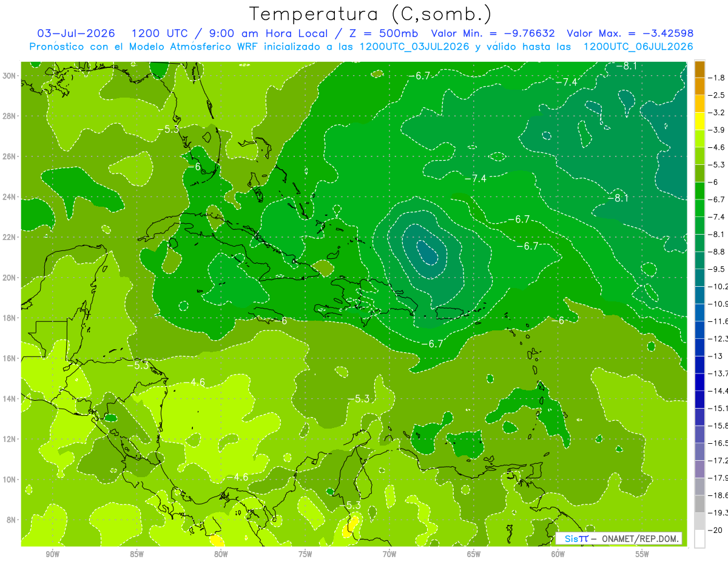Click the 22N latitude label
Viewport: 728px width, 562px height.
click(x=10, y=237)
